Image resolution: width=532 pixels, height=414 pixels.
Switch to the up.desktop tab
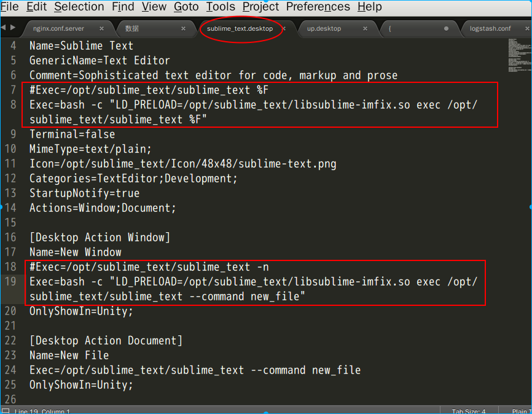pyautogui.click(x=324, y=28)
